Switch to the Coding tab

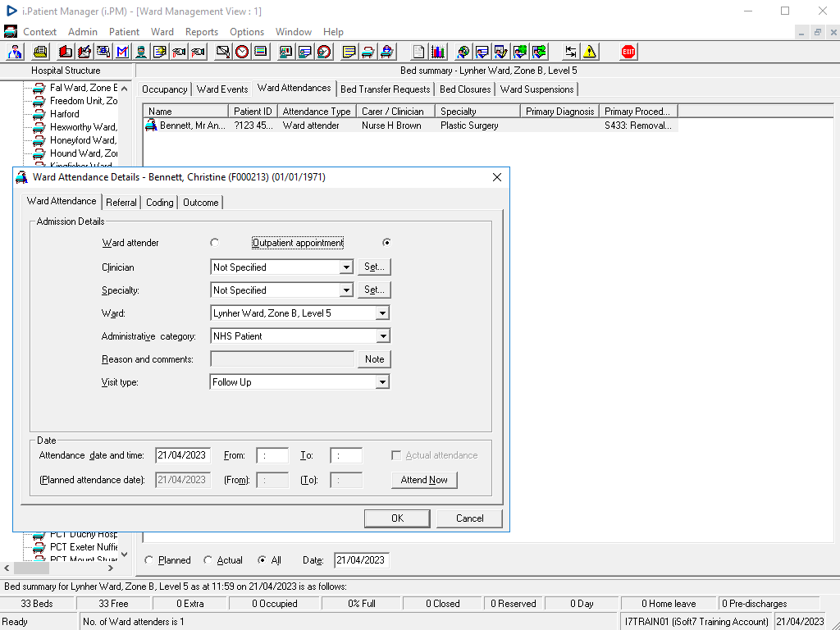coord(160,203)
